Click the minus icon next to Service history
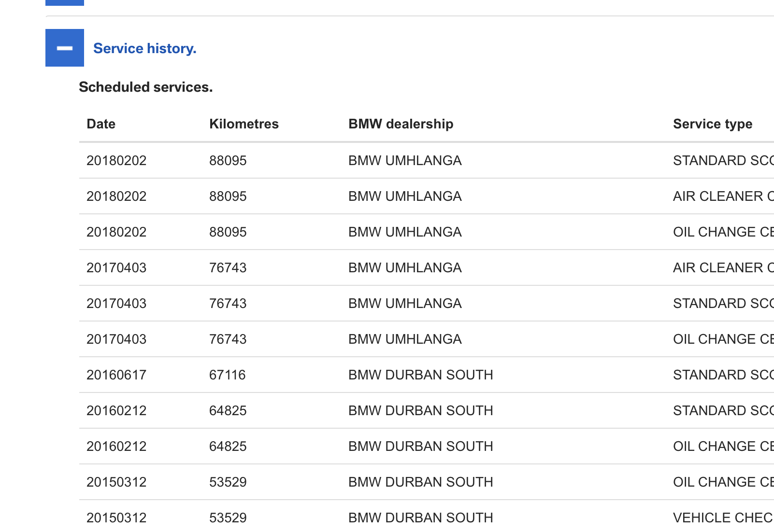 click(x=64, y=48)
